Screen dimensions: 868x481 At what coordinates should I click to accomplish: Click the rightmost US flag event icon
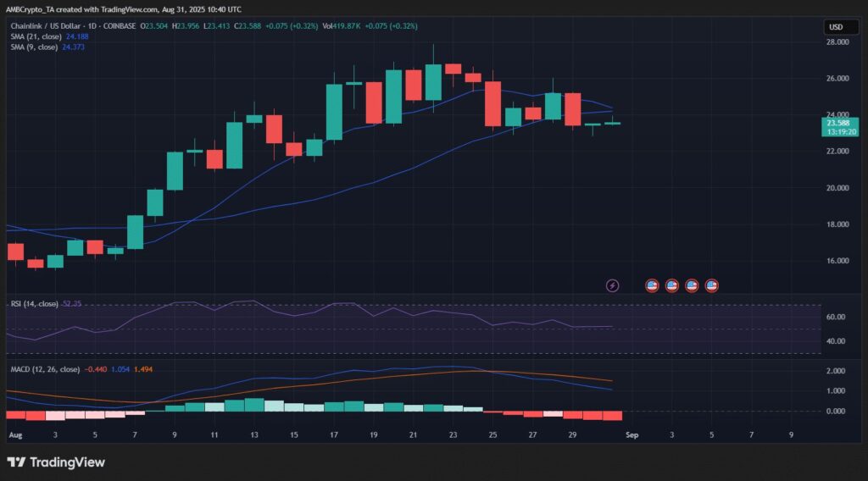(x=712, y=285)
